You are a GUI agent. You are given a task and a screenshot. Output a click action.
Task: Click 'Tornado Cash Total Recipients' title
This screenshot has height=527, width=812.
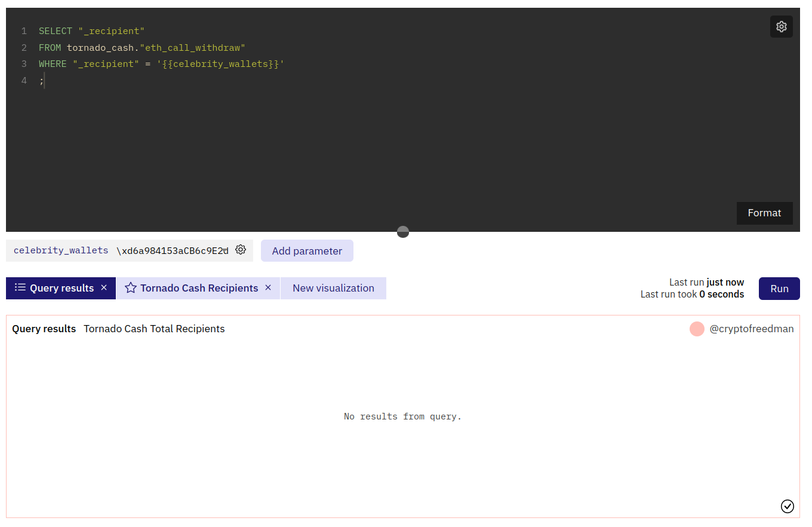pos(154,329)
